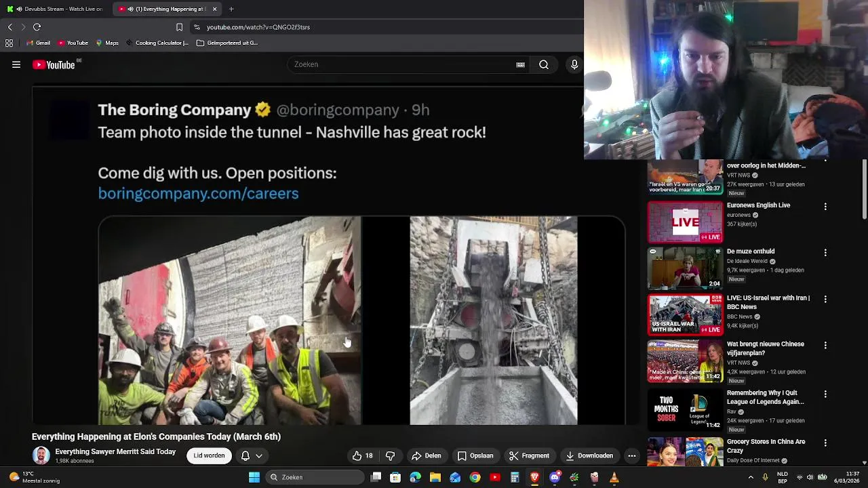This screenshot has width=868, height=488.
Task: Switch to the Devubbs Stream tab
Action: (x=56, y=9)
